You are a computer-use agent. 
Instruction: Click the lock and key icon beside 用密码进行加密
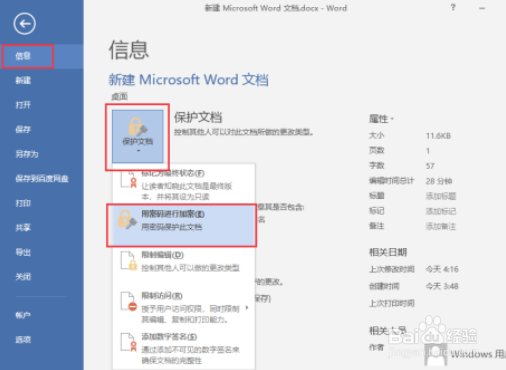127,219
